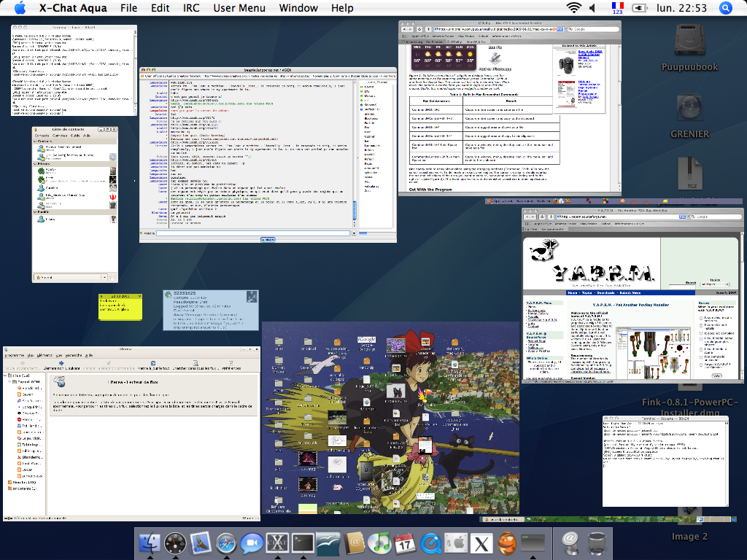Click reload button in the O'Reilly Safari window
Screen dimensions: 747x560
419,29
